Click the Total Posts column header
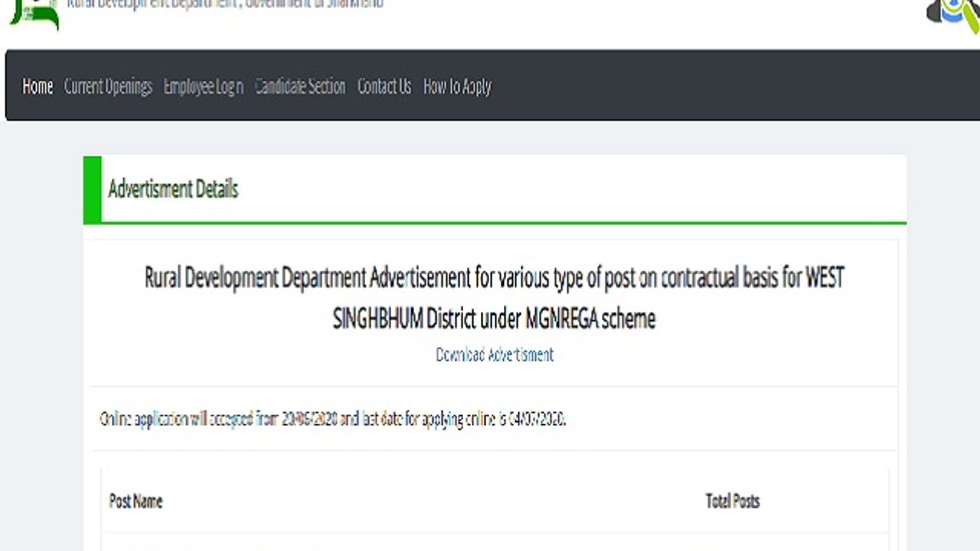Screen dimensions: 980x551 point(733,501)
